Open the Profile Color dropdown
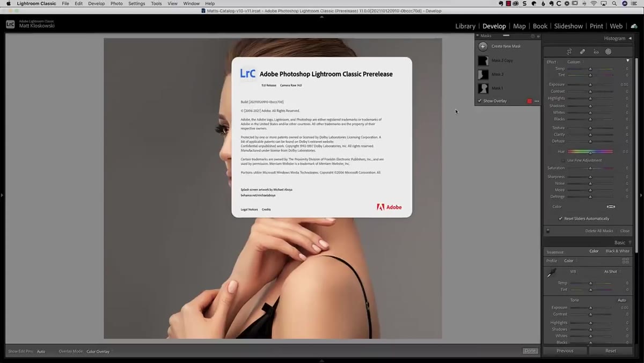The image size is (644, 363). 570,261
